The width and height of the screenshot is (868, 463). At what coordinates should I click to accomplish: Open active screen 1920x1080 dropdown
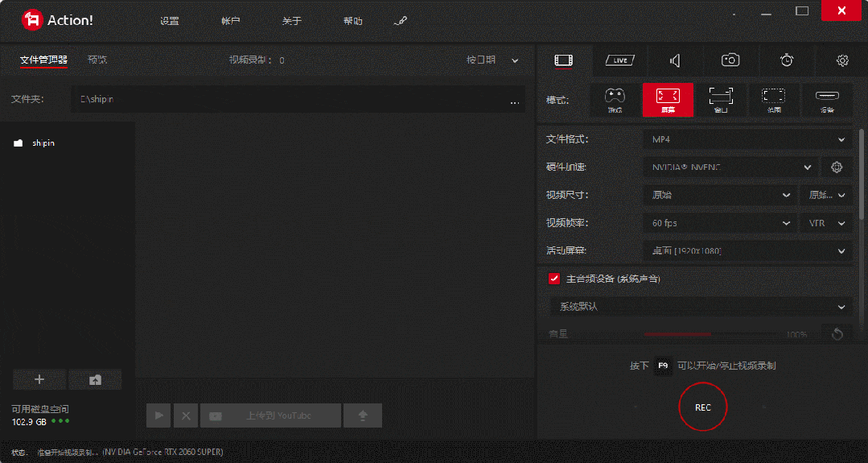pos(748,251)
